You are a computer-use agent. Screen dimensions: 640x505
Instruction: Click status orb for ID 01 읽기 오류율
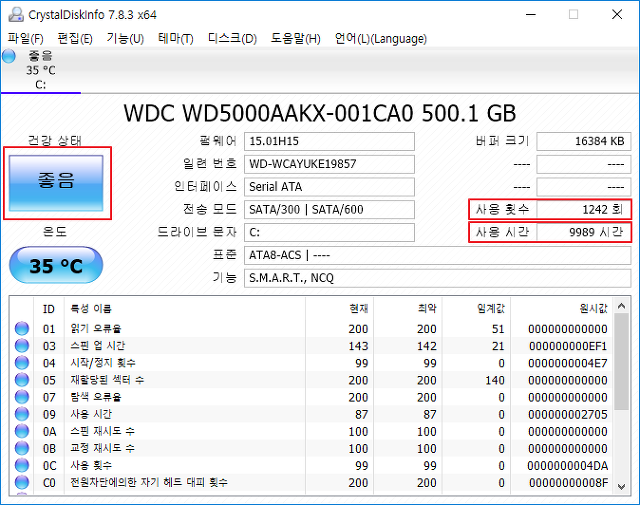22,329
